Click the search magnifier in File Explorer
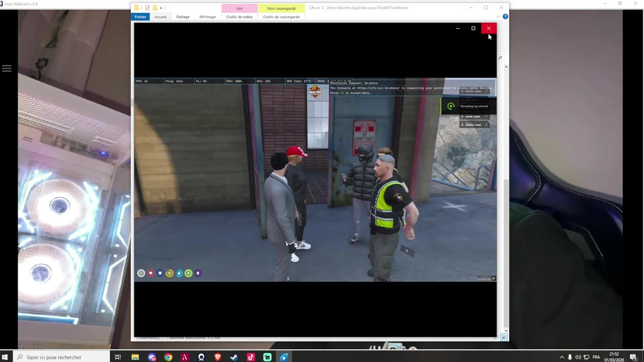The image size is (644, 362). (500, 58)
